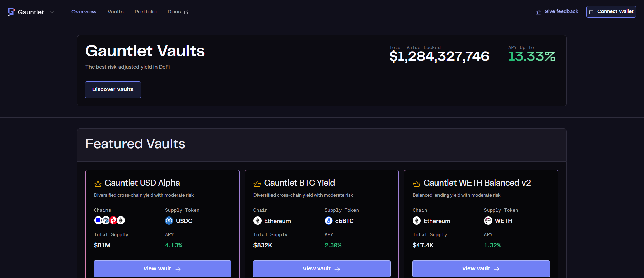
Task: Open the Overview tab
Action: pyautogui.click(x=84, y=12)
